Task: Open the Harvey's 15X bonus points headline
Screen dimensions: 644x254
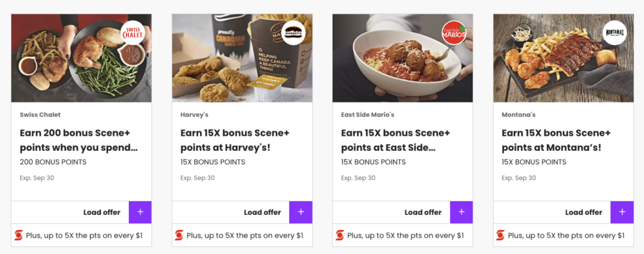Action: (235, 140)
